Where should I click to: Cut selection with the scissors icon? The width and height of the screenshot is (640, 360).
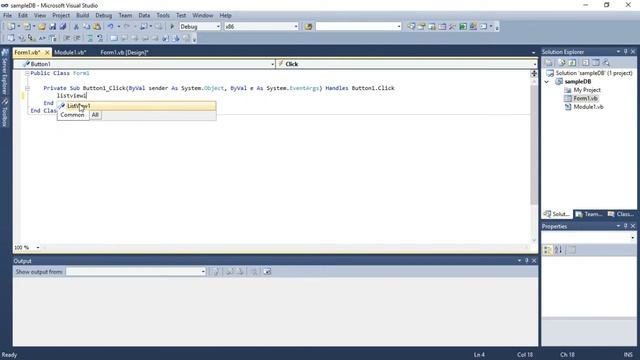(x=76, y=27)
